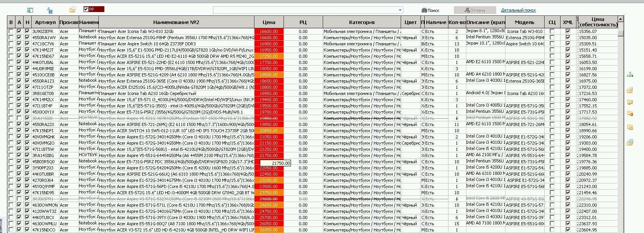Click the Цена column header
This screenshot has width=644, height=233.
(x=269, y=22)
